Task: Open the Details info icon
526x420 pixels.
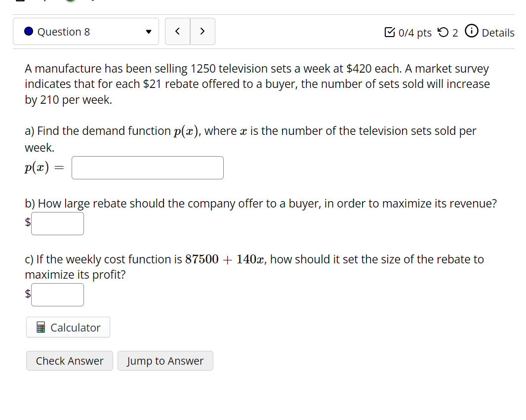Action: [x=471, y=31]
